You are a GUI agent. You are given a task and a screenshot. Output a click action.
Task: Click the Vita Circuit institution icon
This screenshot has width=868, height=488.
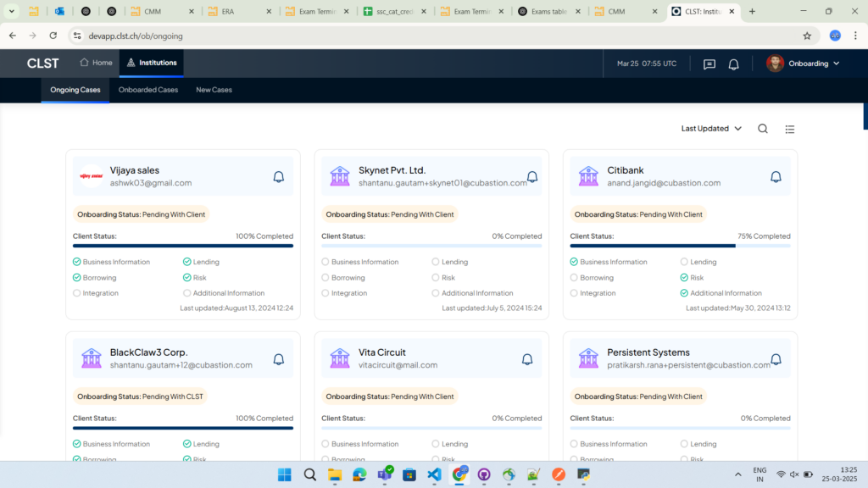point(340,358)
